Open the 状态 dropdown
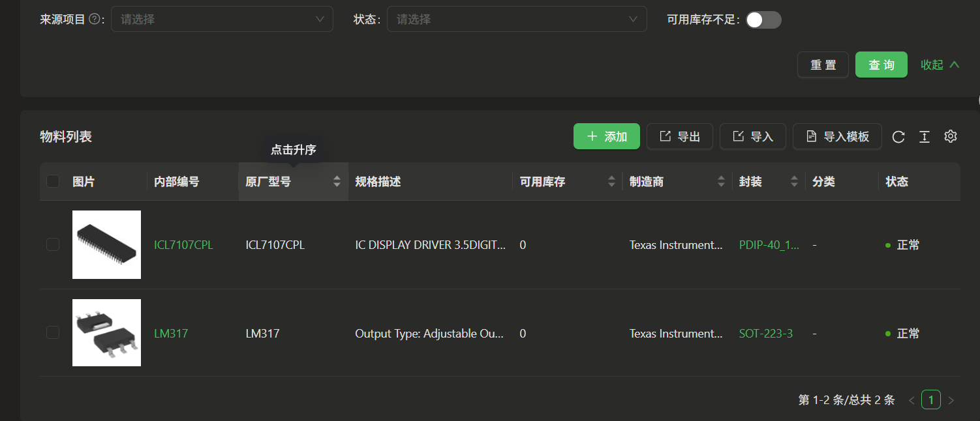The image size is (980, 421). (x=516, y=20)
